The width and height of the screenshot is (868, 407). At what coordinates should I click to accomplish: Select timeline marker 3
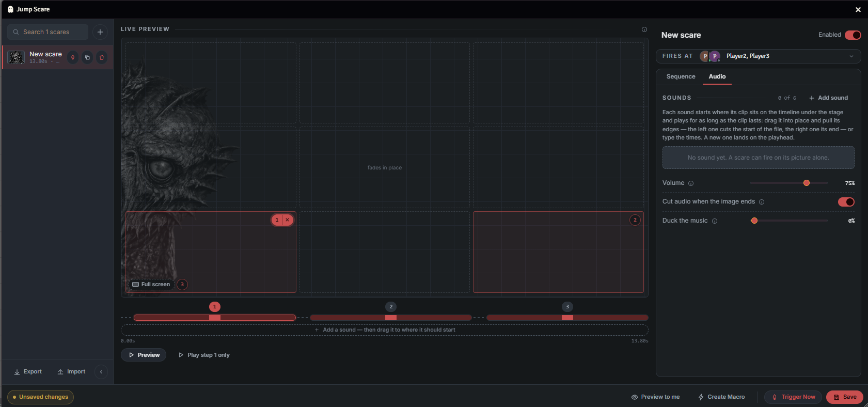coord(567,307)
